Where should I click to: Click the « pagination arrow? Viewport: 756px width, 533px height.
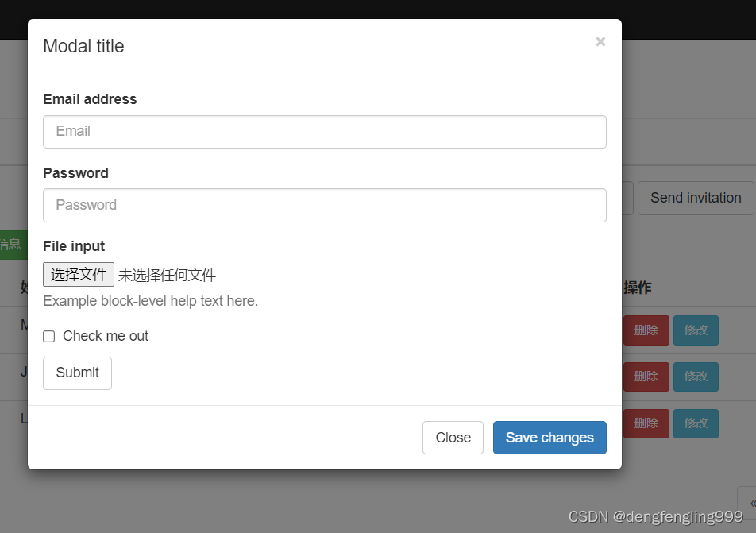point(749,503)
